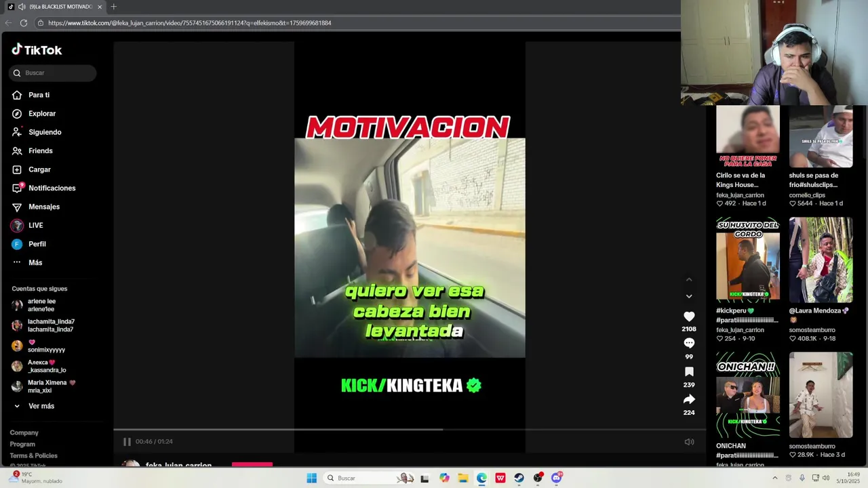
Task: Open Microsoft Edge from taskbar
Action: click(x=481, y=478)
